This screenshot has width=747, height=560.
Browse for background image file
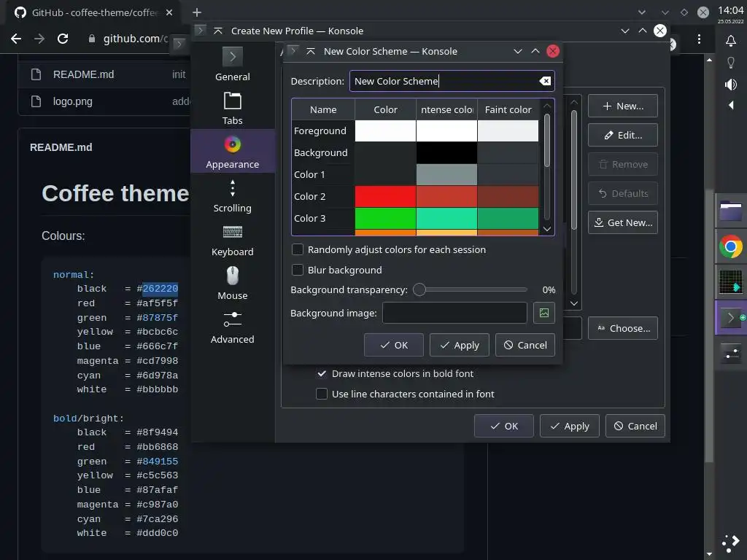click(x=544, y=313)
